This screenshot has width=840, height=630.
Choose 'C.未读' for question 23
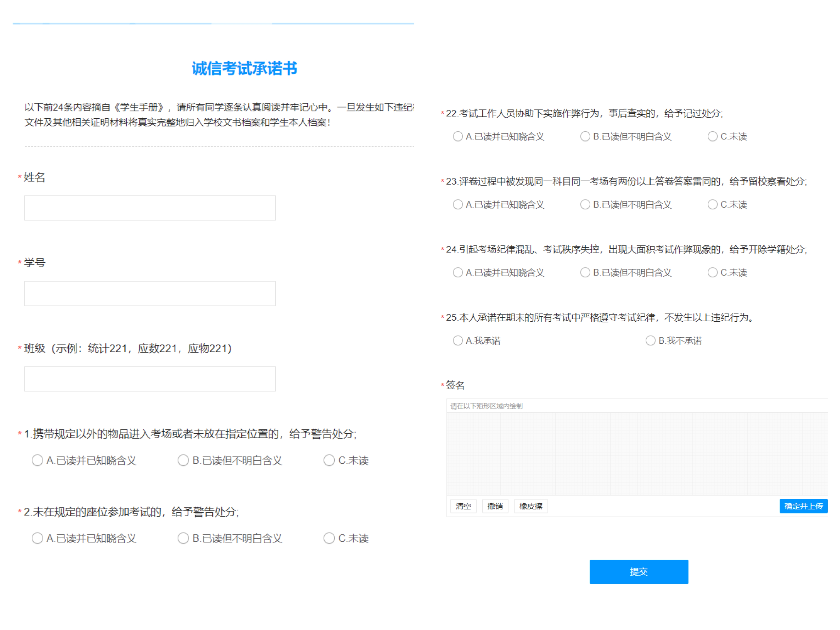click(x=712, y=204)
